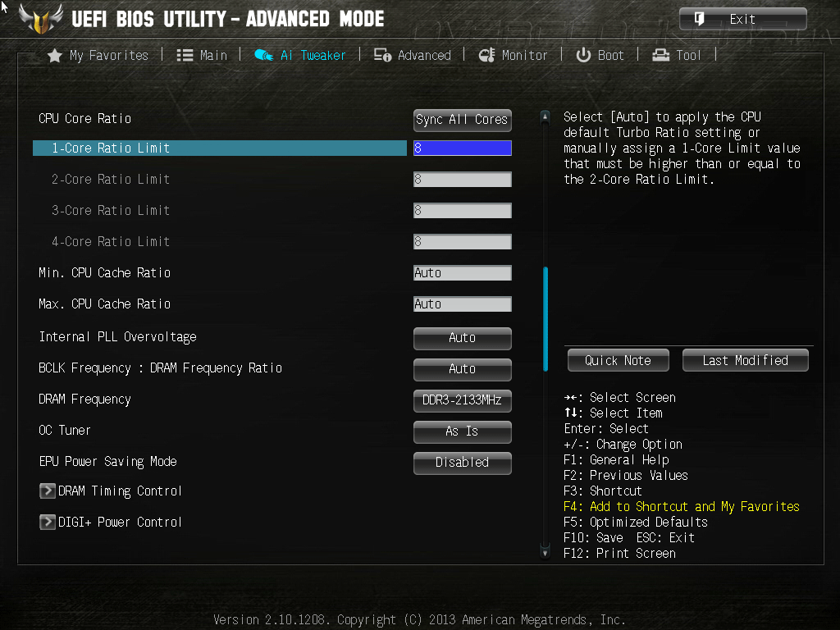Click the TUF winged logo
This screenshot has height=630, width=840.
pyautogui.click(x=41, y=19)
